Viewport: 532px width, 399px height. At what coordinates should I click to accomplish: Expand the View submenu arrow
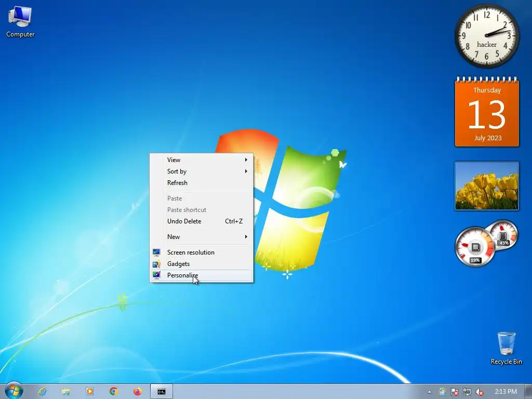pos(246,160)
